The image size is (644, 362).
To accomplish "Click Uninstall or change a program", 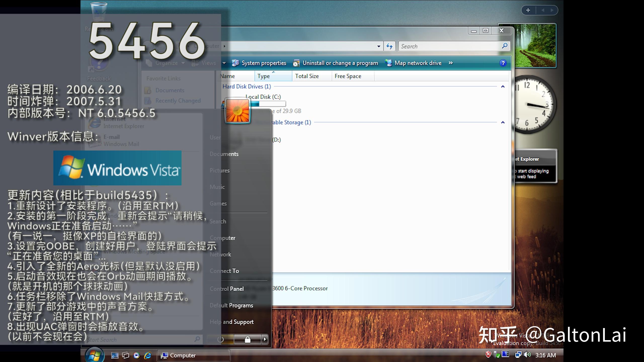I will pos(336,63).
